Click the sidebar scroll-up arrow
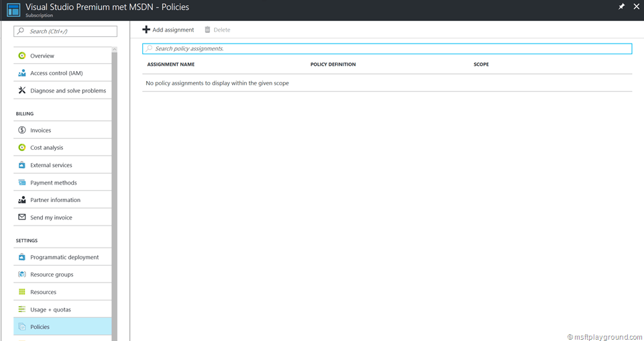Viewport: 644px width, 341px height. (114, 49)
